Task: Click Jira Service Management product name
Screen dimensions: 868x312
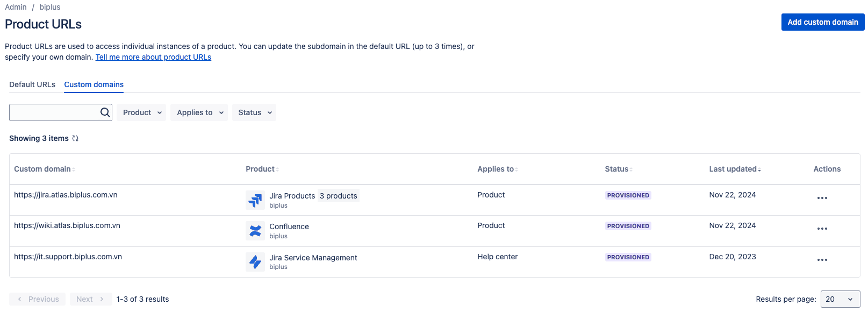Action: tap(313, 258)
